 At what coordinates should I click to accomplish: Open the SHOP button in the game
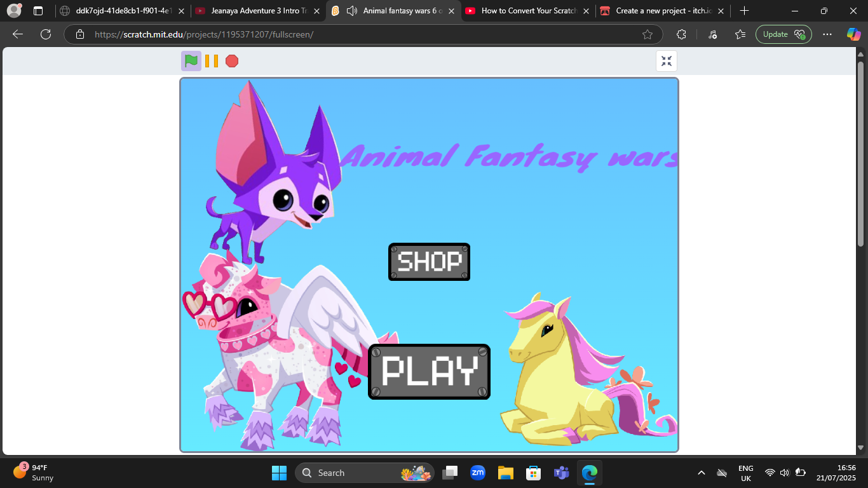coord(429,262)
